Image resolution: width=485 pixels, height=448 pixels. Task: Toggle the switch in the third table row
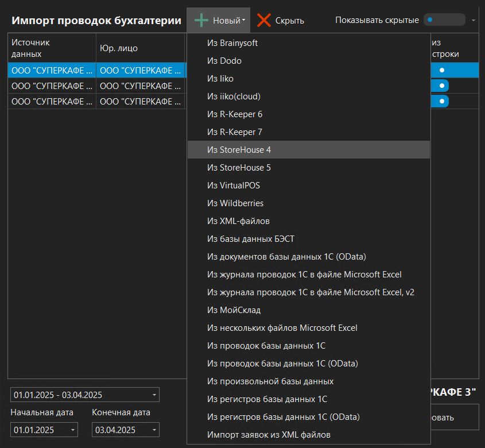[441, 101]
